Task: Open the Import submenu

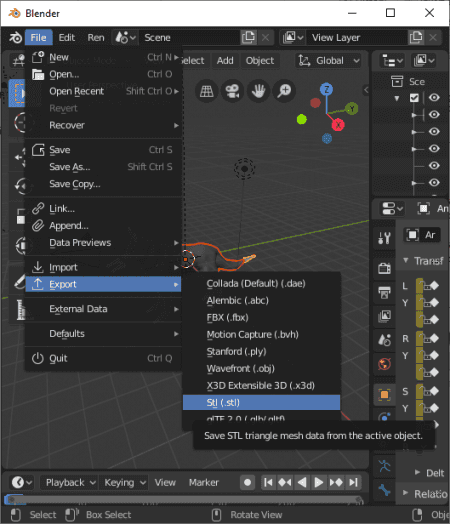Action: coord(103,267)
